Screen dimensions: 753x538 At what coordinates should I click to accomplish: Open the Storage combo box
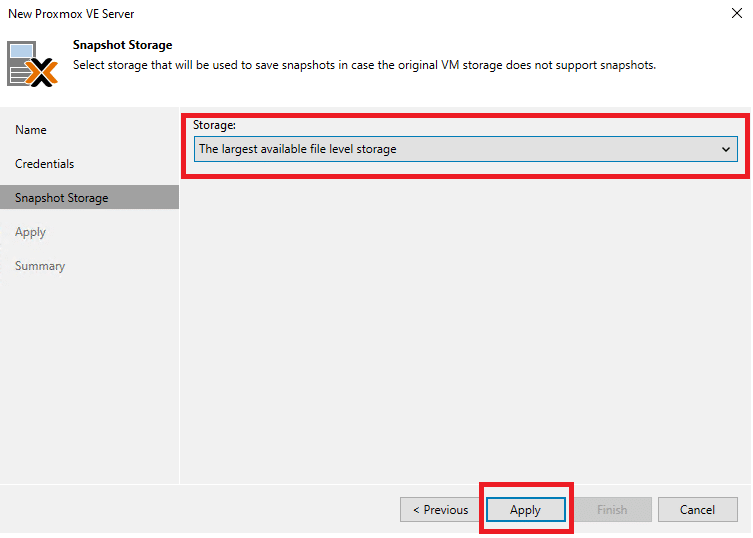pos(465,149)
